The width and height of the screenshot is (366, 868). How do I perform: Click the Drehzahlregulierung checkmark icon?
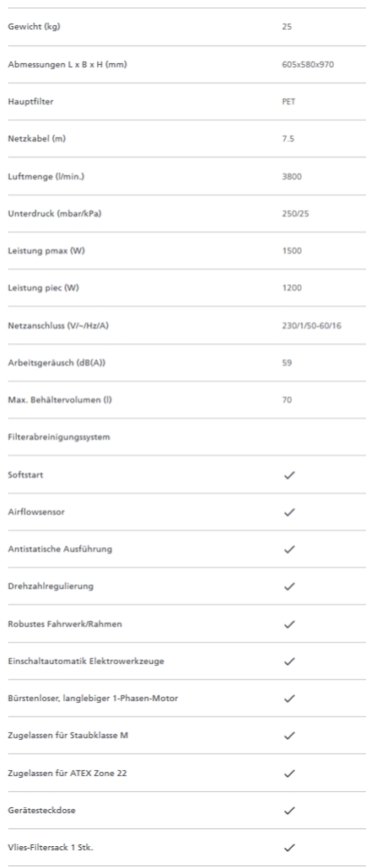[x=289, y=587]
